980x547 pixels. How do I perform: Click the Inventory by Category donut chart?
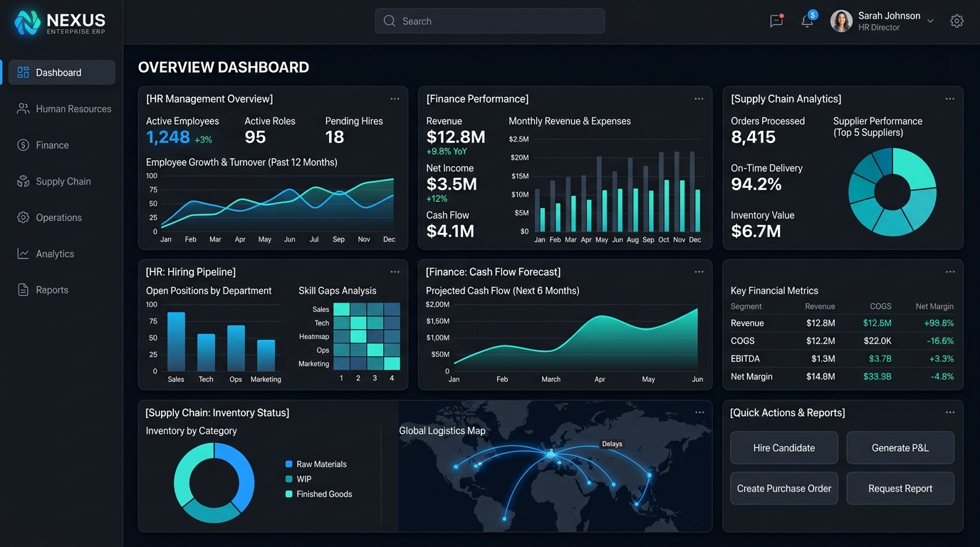click(x=214, y=483)
